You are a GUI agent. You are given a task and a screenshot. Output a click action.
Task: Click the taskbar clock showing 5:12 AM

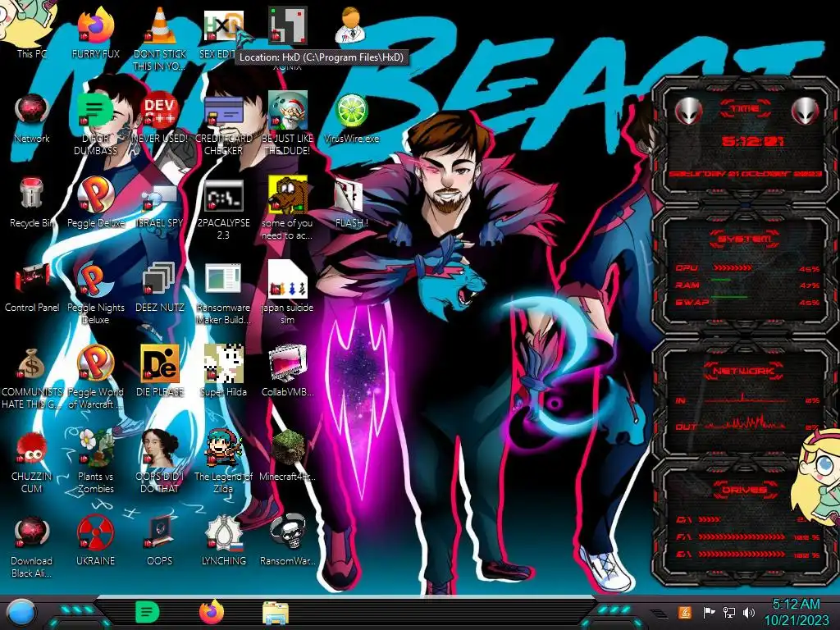click(796, 612)
